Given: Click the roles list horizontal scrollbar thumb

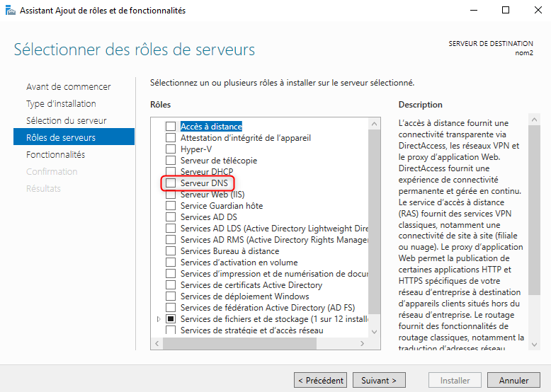Looking at the screenshot, I should click(239, 344).
